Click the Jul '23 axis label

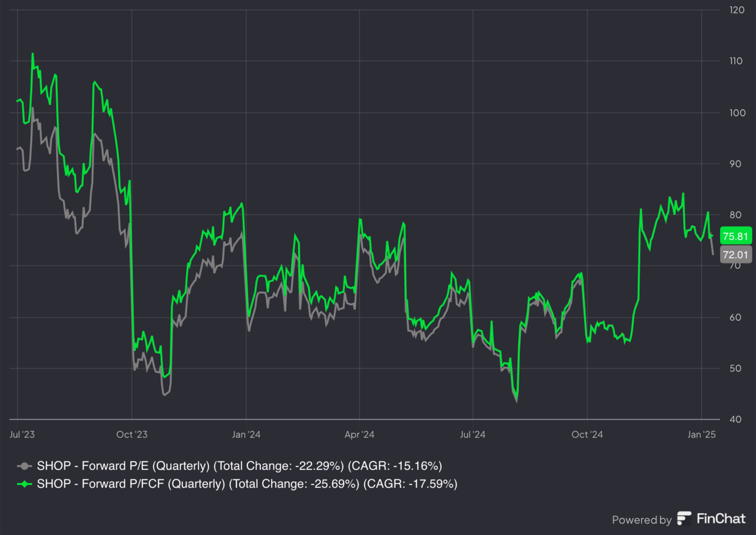[22, 434]
